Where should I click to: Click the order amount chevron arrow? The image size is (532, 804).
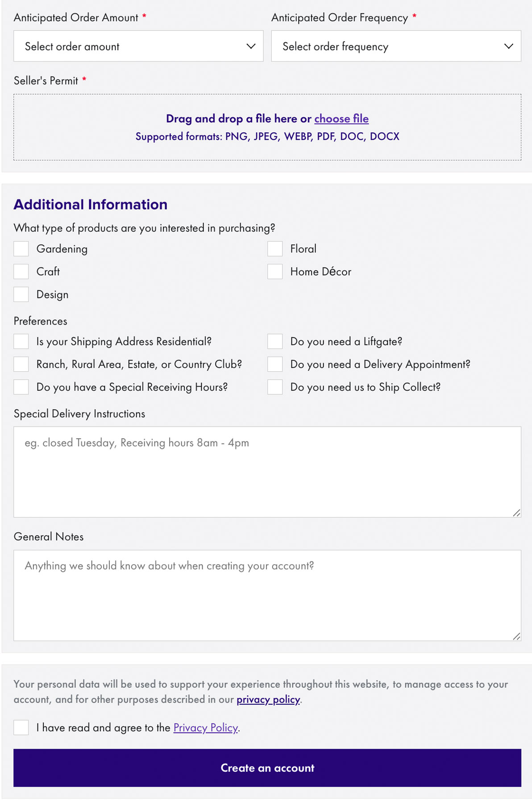pyautogui.click(x=251, y=46)
